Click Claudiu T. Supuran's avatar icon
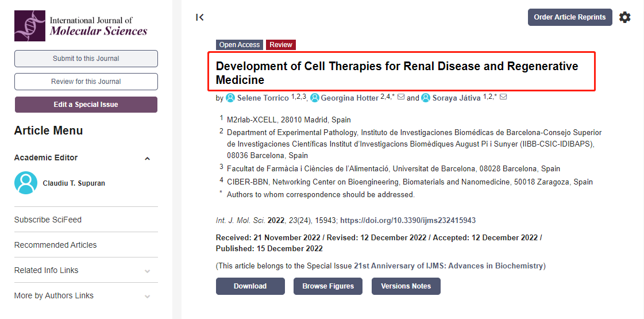The height and width of the screenshot is (319, 644). [x=26, y=183]
